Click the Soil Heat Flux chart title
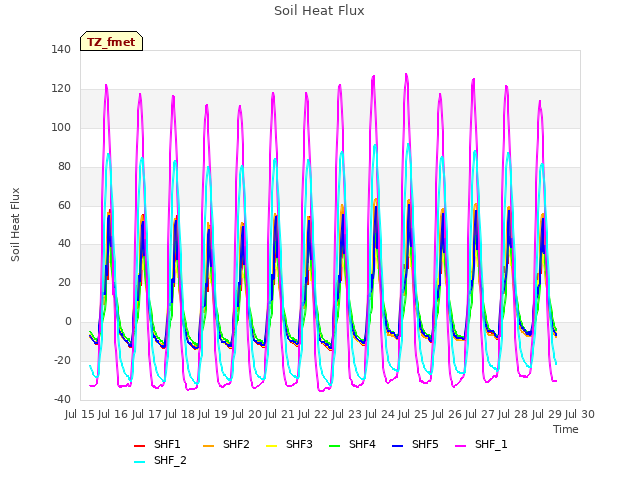The image size is (640, 480). pyautogui.click(x=319, y=11)
